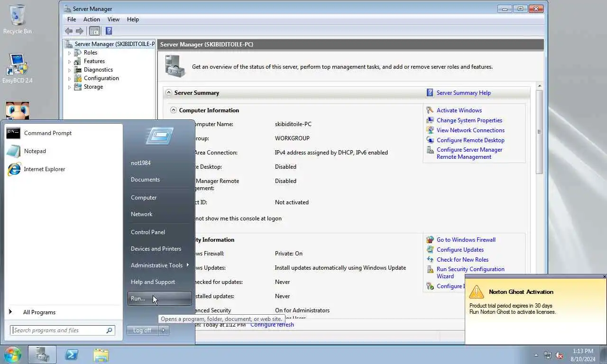Click the Change System Properties icon
This screenshot has height=364, width=607.
(430, 120)
